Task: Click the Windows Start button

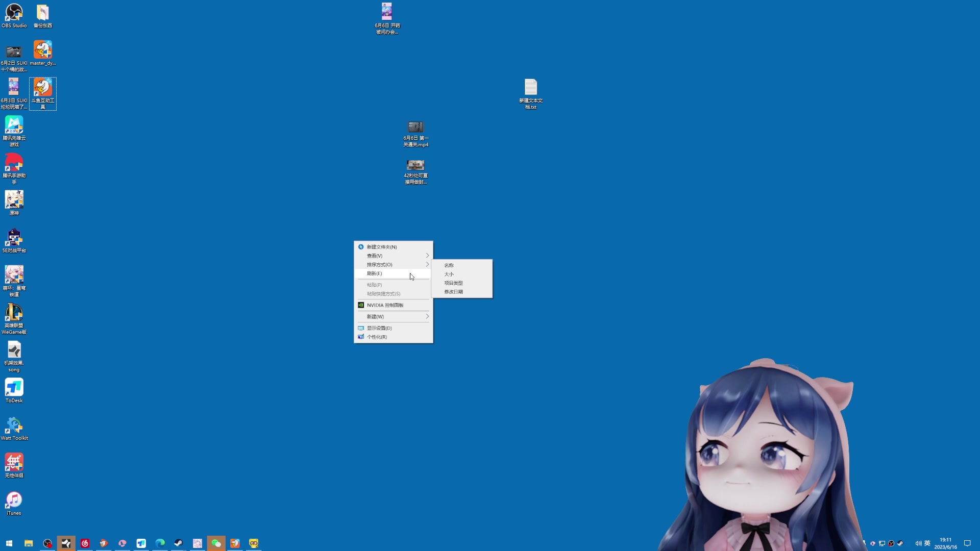Action: (9, 543)
